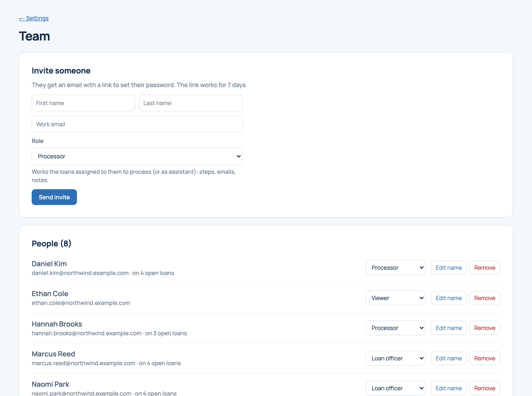Screen dimensions: 532x396
Task: Remove Marcus Reed from the team
Action: pyautogui.click(x=485, y=358)
